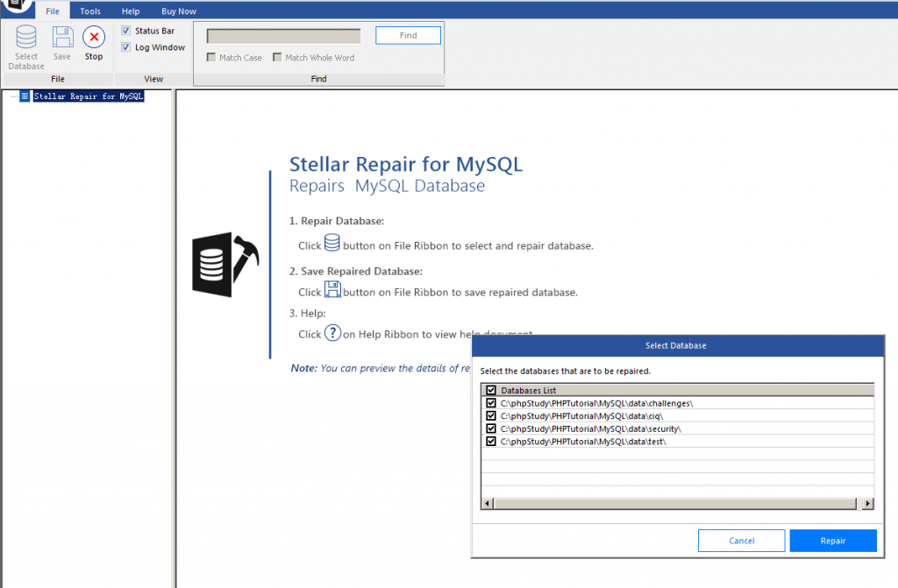Click inside the Find search field
The width and height of the screenshot is (898, 588).
click(282, 35)
